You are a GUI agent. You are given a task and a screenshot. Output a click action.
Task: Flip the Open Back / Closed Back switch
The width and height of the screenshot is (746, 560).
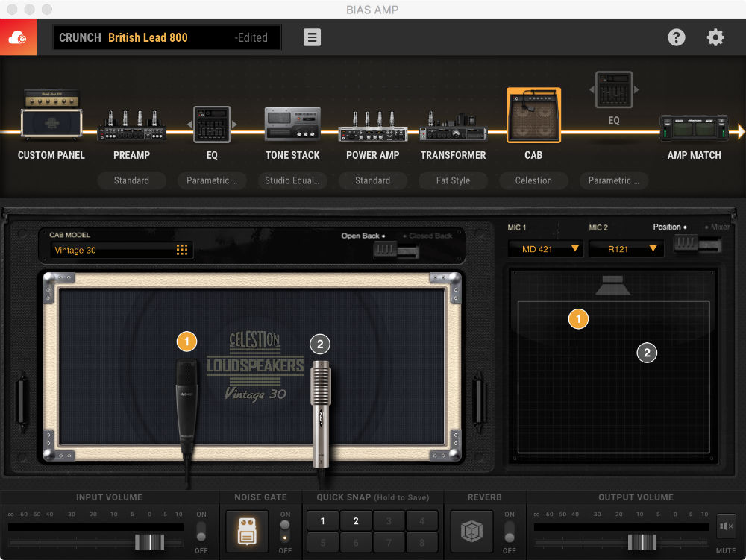[x=396, y=251]
